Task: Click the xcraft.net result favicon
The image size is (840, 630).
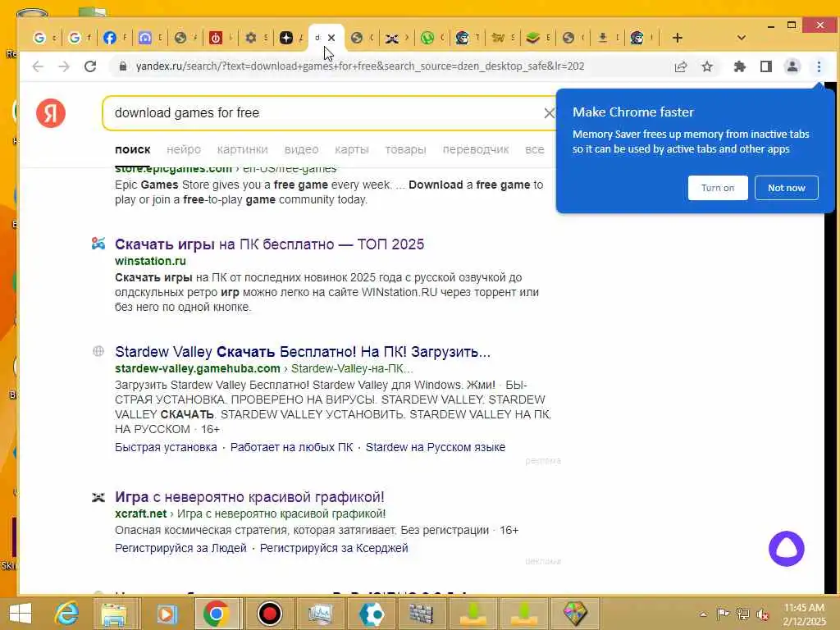Action: [98, 498]
